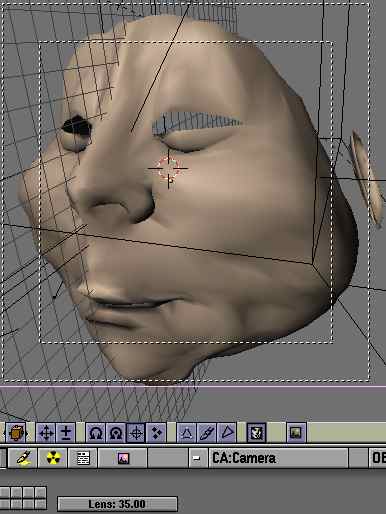Select the four-arrow view move icon
The height and width of the screenshot is (514, 386).
[46, 433]
